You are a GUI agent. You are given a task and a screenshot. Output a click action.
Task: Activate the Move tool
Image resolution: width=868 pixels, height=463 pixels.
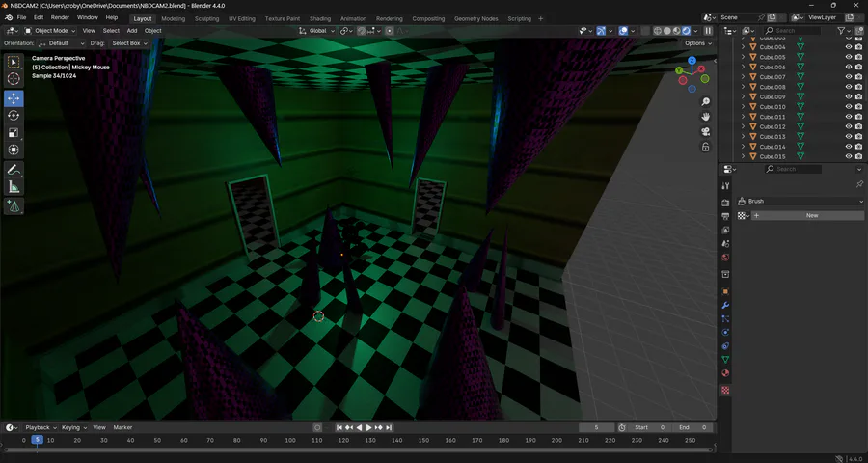pos(14,98)
